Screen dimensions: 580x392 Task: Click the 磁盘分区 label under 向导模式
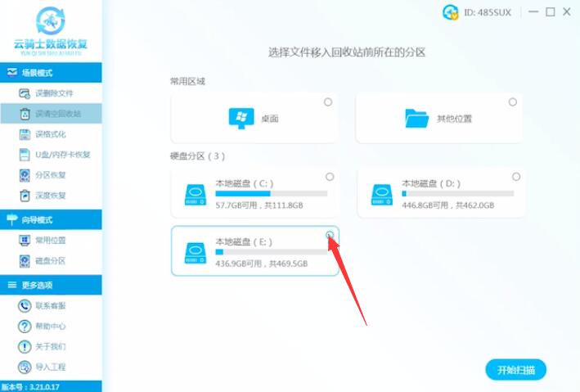[x=50, y=261]
